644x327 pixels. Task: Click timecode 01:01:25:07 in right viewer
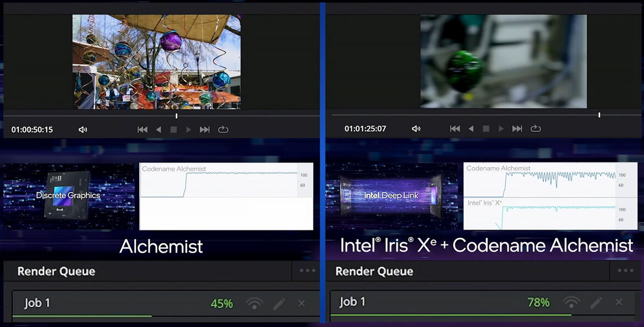click(365, 129)
